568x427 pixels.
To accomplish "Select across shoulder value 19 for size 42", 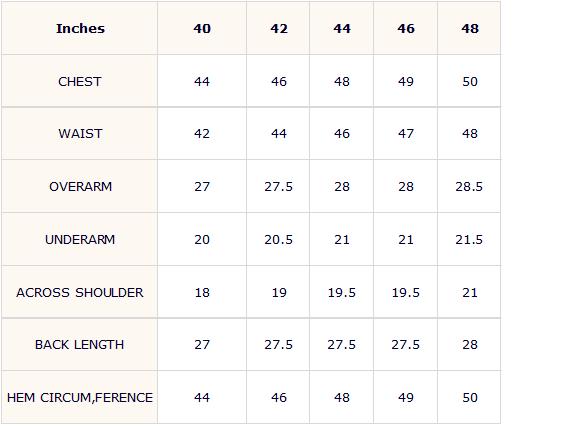I will pyautogui.click(x=279, y=292).
